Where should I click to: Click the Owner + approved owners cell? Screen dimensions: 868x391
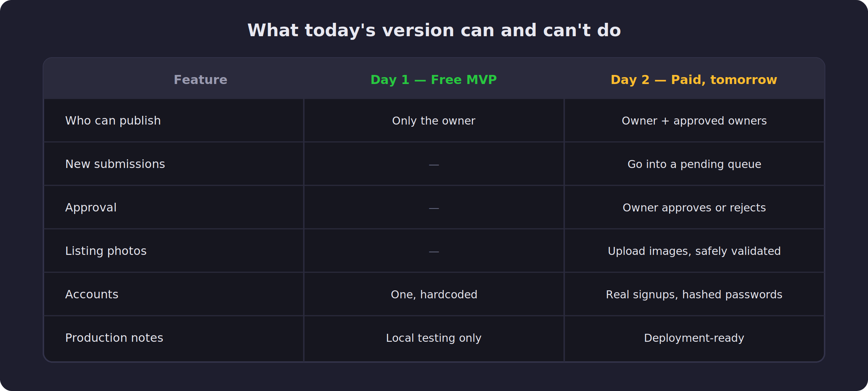tap(694, 121)
